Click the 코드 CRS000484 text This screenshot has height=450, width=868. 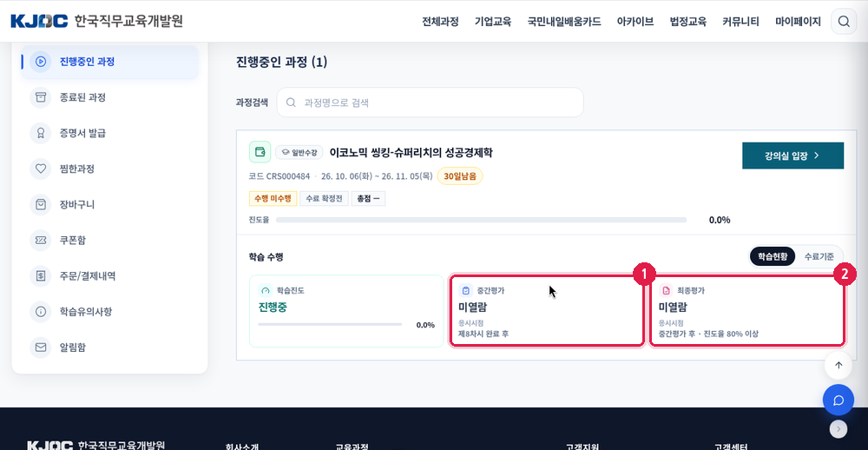pos(279,176)
